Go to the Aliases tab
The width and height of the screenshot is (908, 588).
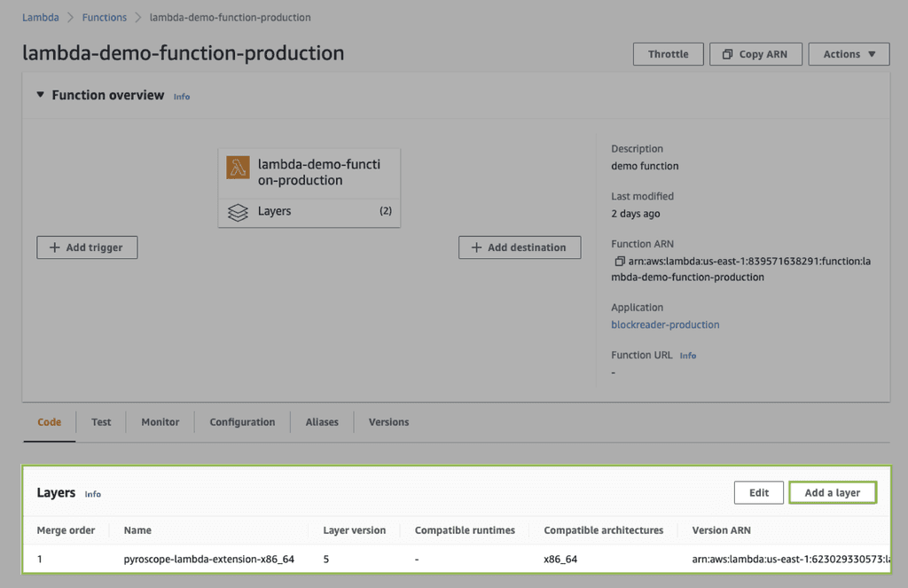coord(322,422)
